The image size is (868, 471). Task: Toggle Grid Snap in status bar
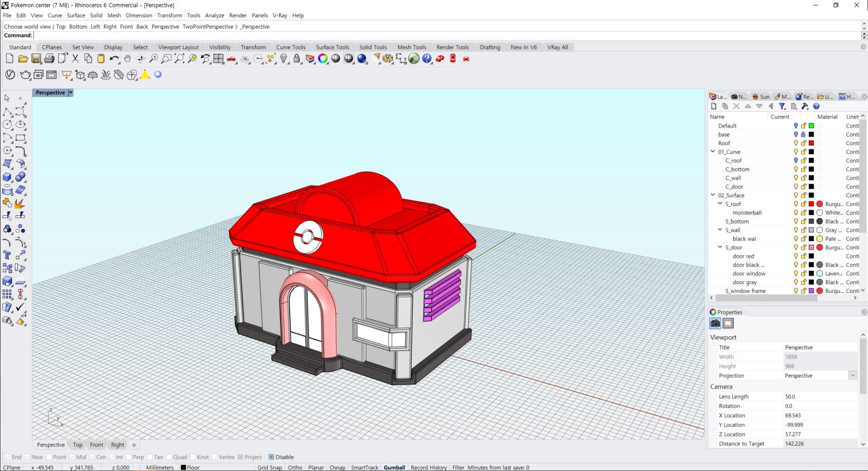click(269, 467)
